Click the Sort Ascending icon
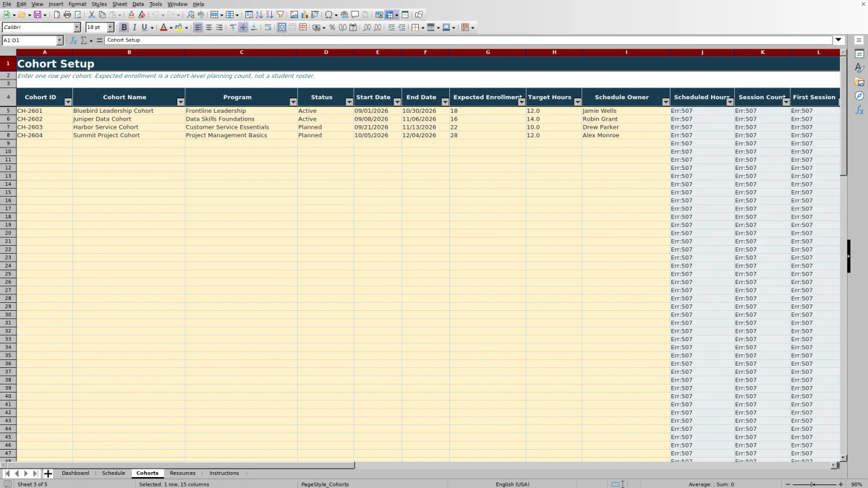868x488 pixels. (x=259, y=14)
